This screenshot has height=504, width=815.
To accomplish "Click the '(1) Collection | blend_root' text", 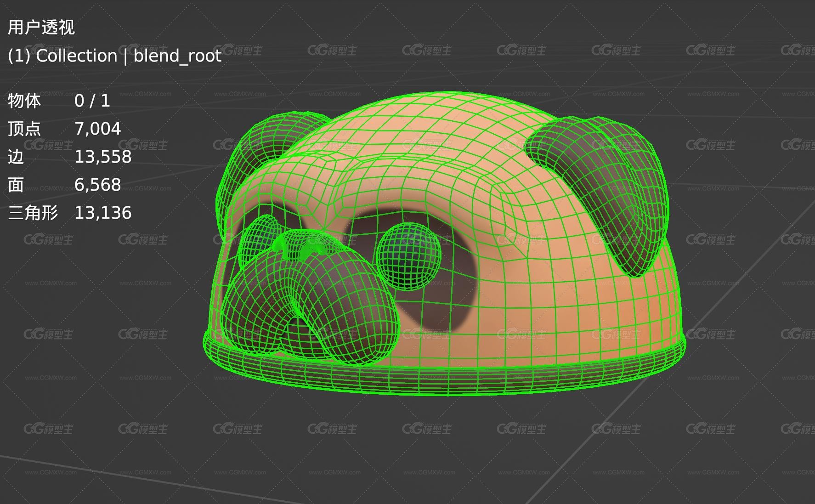I will [115, 56].
